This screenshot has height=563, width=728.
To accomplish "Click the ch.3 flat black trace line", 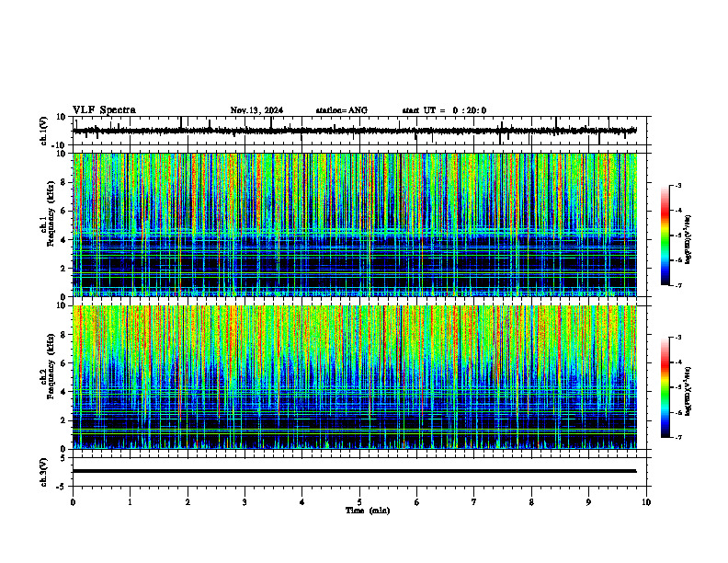I will (x=355, y=471).
